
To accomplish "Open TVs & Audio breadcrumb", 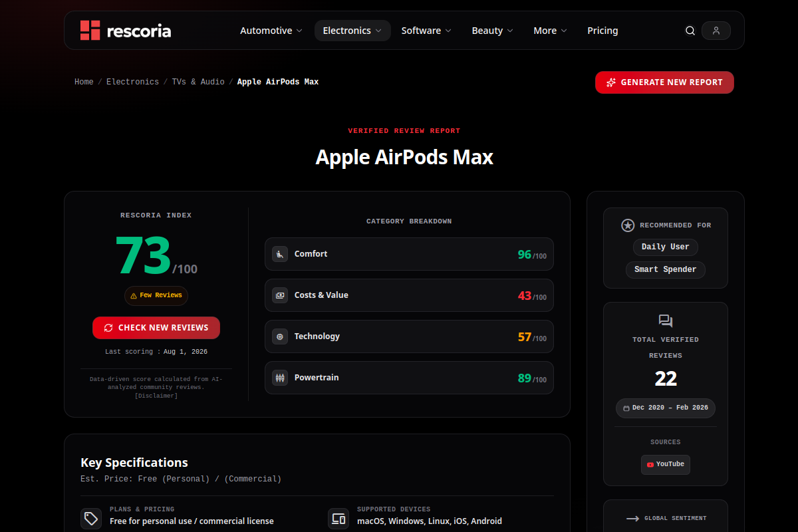I will (x=198, y=82).
